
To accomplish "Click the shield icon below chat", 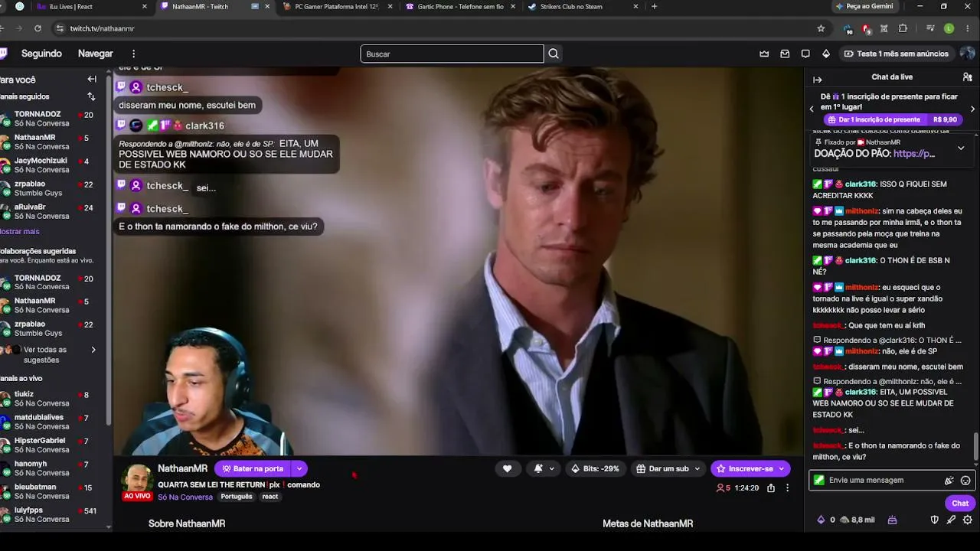I will pyautogui.click(x=934, y=520).
